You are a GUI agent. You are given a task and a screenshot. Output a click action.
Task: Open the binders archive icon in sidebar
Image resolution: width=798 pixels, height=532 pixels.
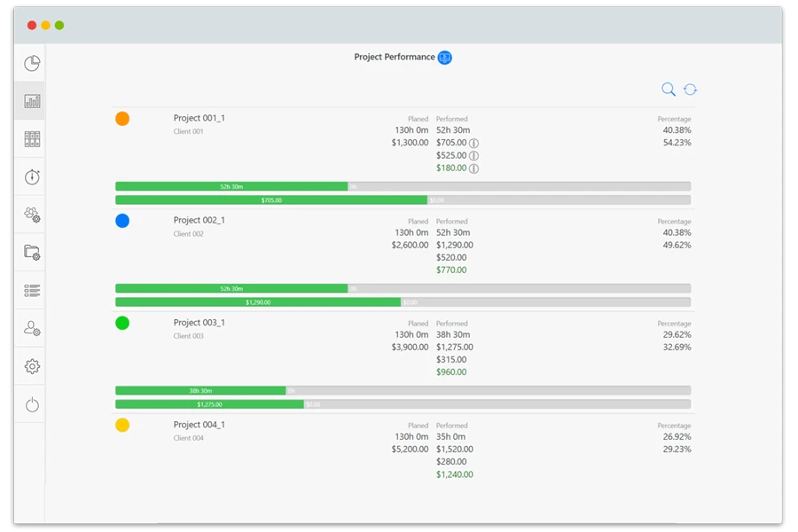coord(32,139)
